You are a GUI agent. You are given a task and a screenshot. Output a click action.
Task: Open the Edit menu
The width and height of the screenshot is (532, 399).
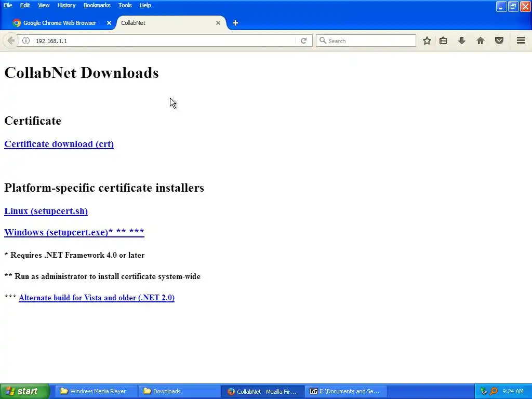tap(25, 5)
